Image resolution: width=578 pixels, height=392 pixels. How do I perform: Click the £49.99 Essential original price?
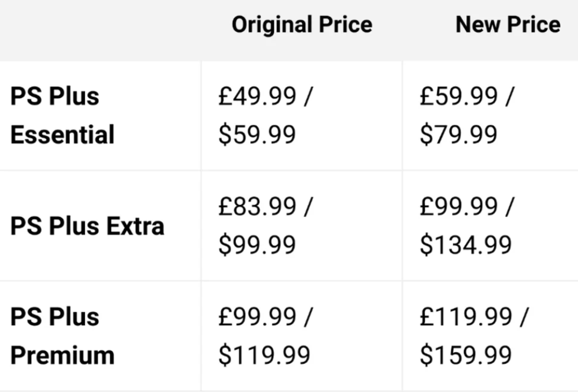[257, 96]
